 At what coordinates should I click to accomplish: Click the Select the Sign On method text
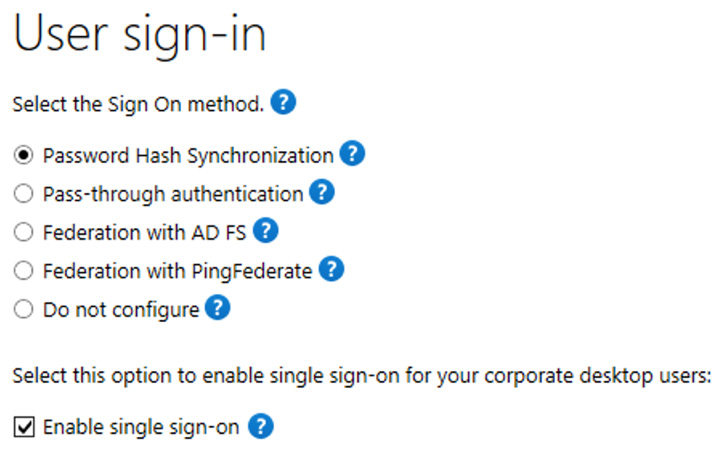coord(138,104)
